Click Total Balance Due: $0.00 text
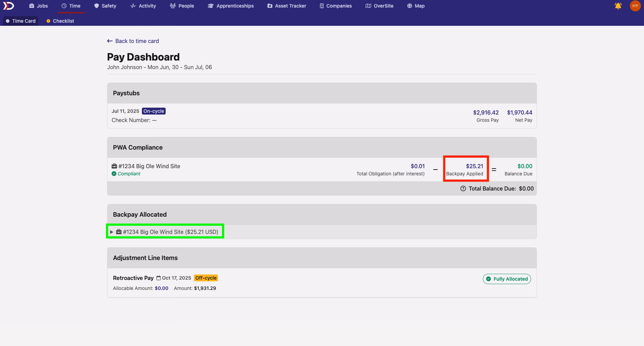The width and height of the screenshot is (644, 346). click(x=501, y=188)
